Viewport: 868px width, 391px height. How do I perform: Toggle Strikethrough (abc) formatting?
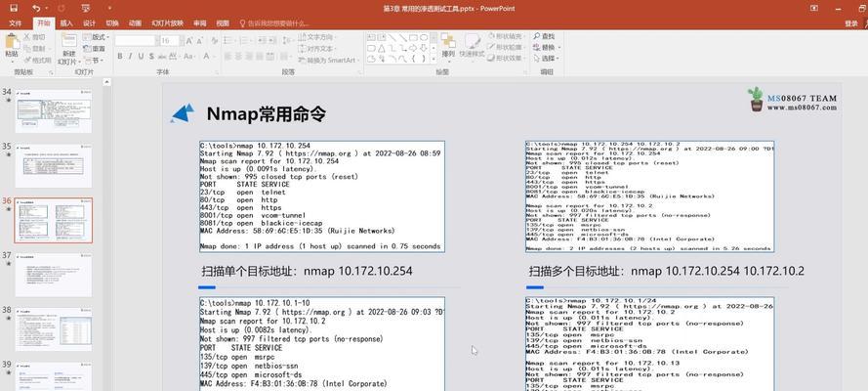[162, 57]
